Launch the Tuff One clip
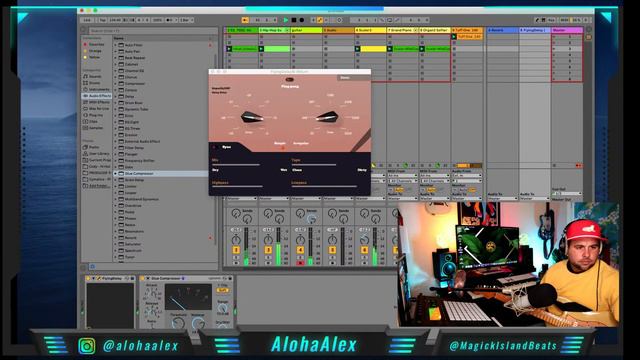Image resolution: width=640 pixels, height=360 pixels. point(454,37)
